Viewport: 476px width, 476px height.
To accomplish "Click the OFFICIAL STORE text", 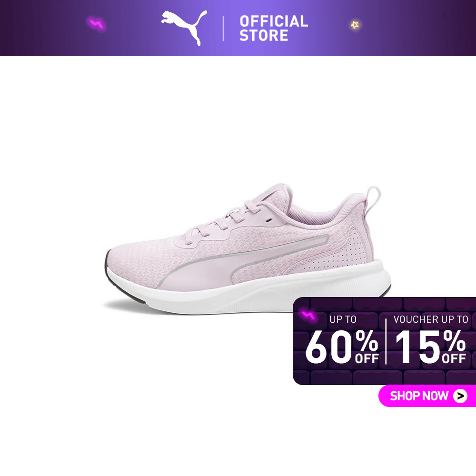I will pos(274,28).
